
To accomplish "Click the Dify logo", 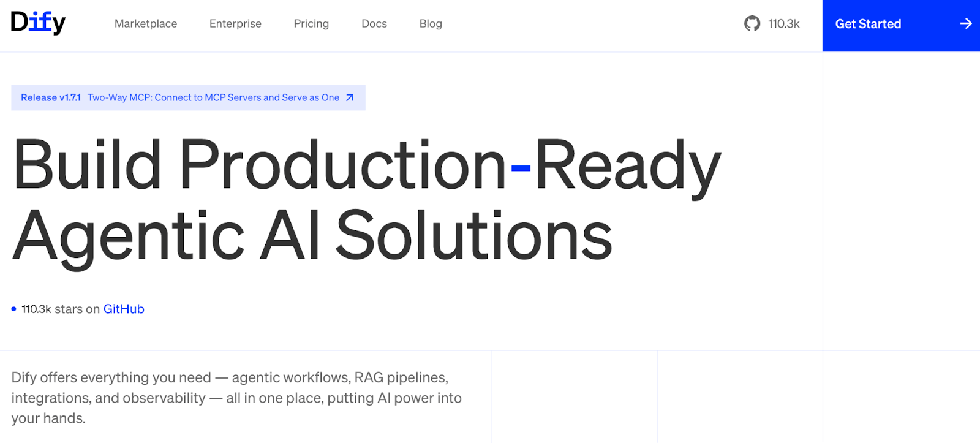I will click(38, 23).
